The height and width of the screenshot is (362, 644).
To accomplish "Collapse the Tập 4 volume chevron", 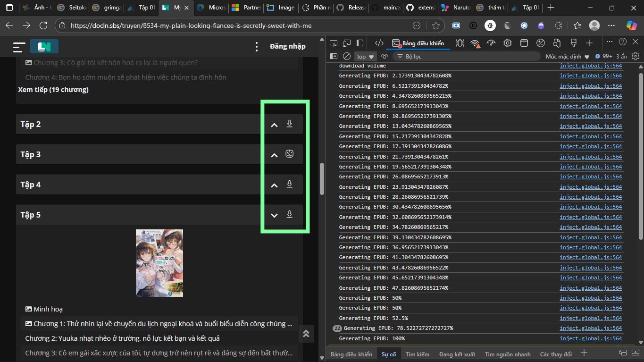I will (x=274, y=185).
